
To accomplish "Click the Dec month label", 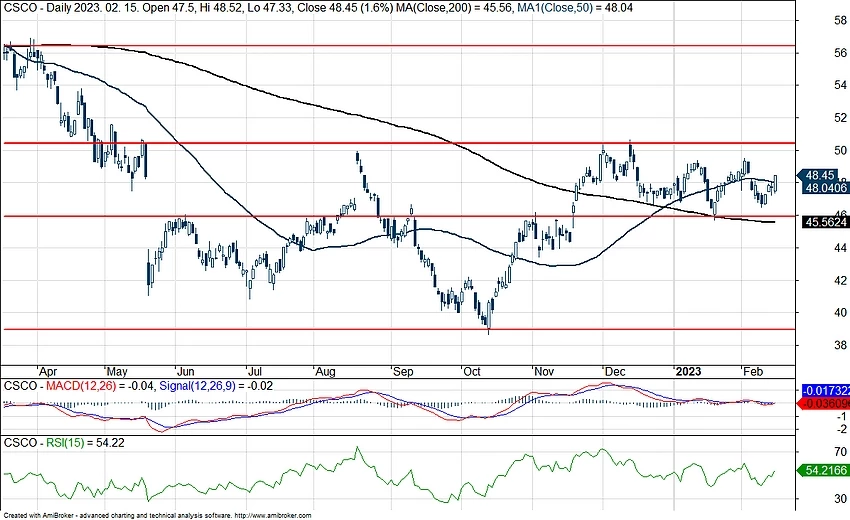I will coord(615,372).
